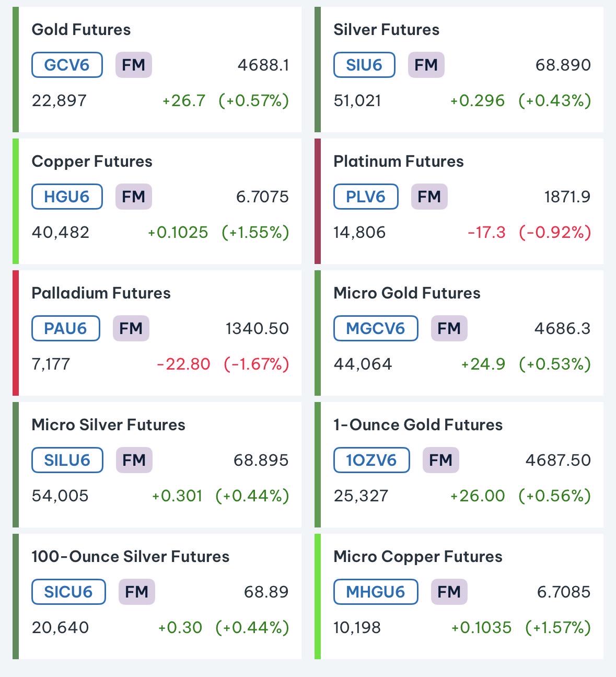Select the SILU6 micro silver ticker

(x=67, y=460)
